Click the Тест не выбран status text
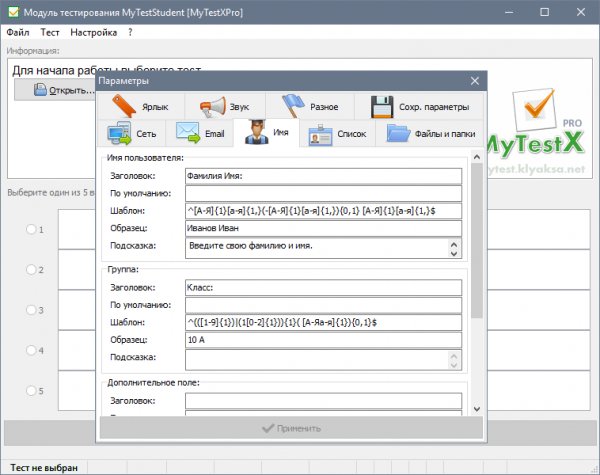 click(44, 468)
